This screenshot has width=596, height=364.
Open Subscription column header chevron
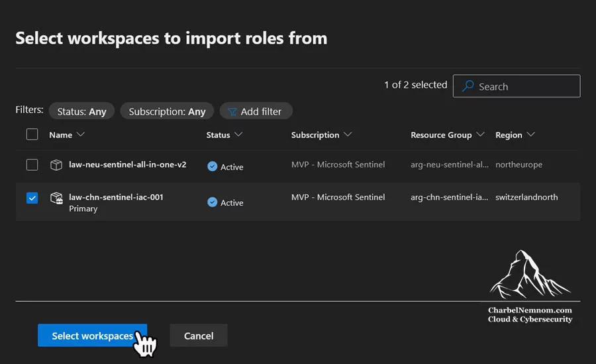[x=348, y=134]
